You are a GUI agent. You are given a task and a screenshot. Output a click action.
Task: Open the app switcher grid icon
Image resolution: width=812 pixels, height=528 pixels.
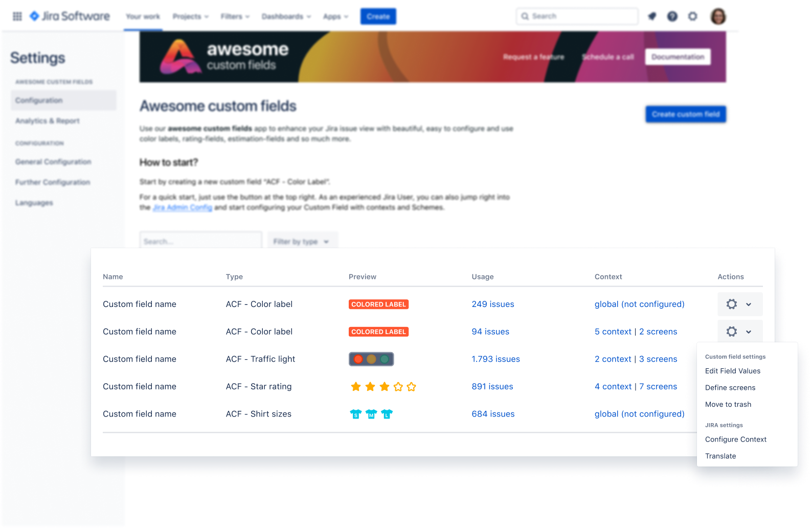pos(17,16)
